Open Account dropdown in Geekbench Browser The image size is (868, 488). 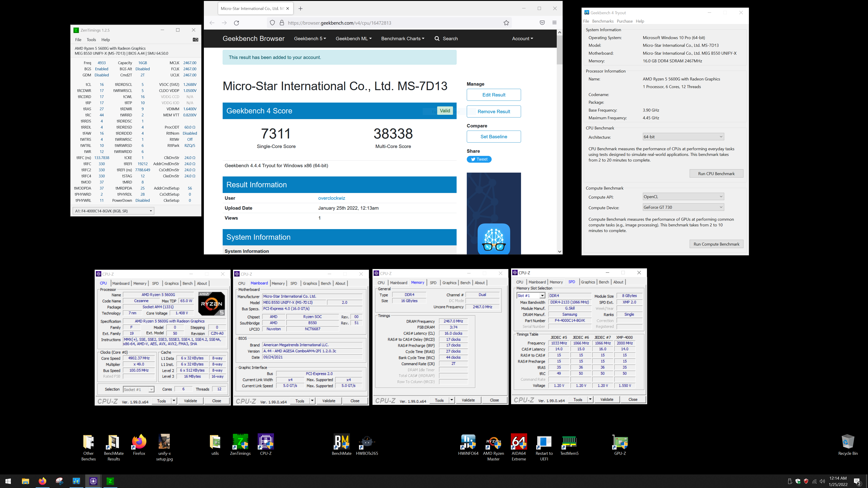click(x=522, y=38)
